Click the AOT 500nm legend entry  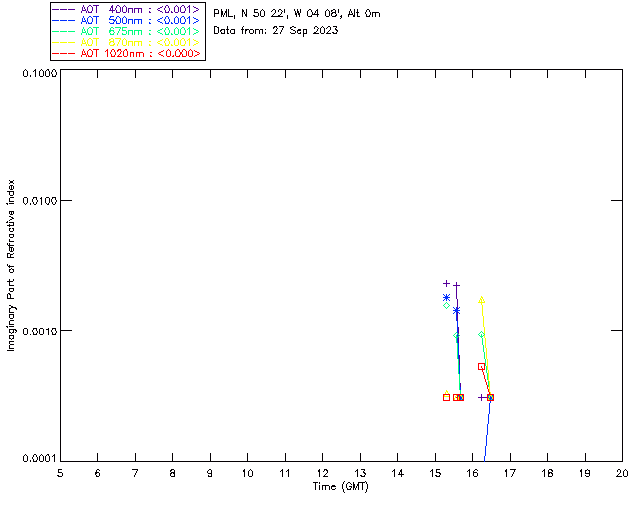pos(127,20)
